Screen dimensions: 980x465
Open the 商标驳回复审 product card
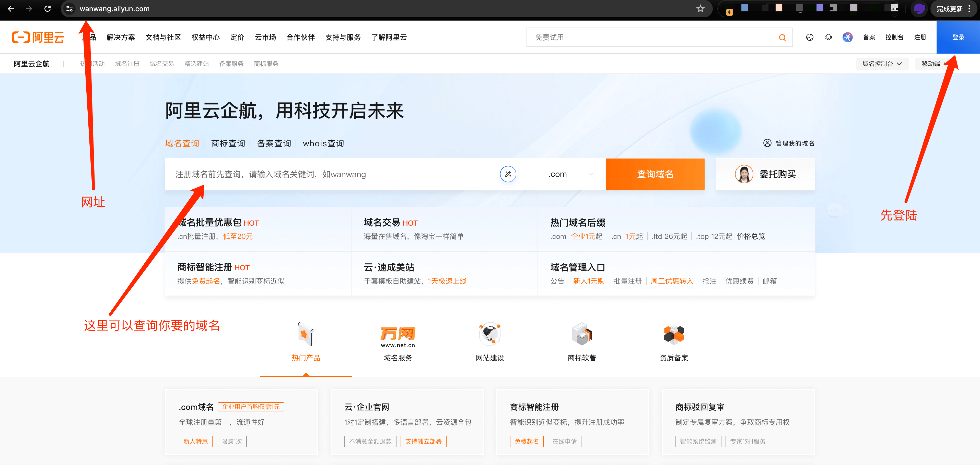tap(738, 422)
